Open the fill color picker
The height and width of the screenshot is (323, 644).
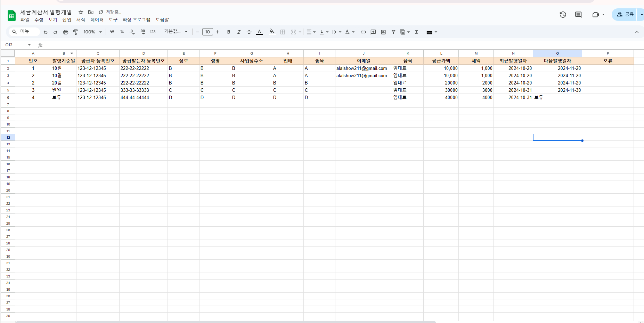(x=272, y=32)
